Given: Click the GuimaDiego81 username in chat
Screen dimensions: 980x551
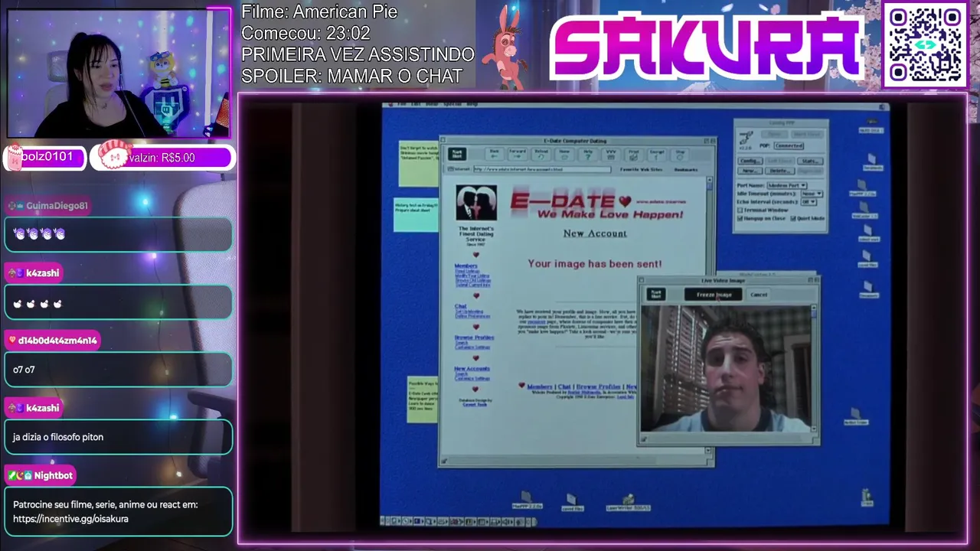Looking at the screenshot, I should 57,206.
